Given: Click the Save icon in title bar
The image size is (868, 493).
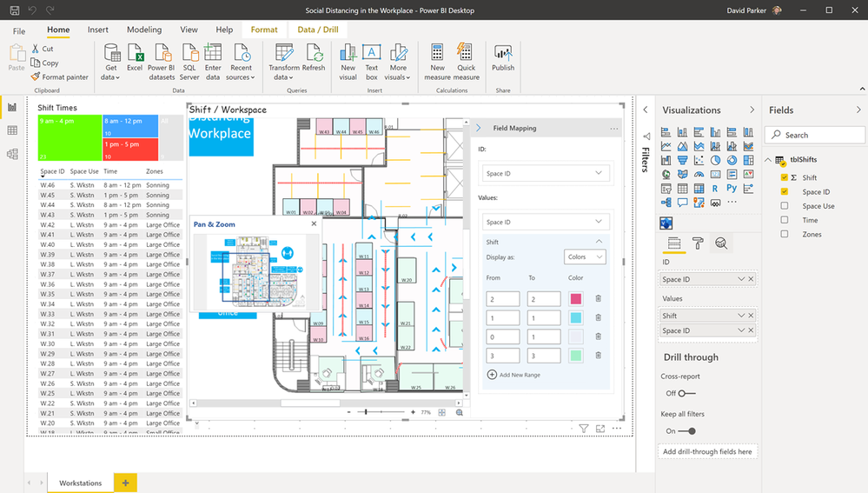Looking at the screenshot, I should pyautogui.click(x=15, y=10).
